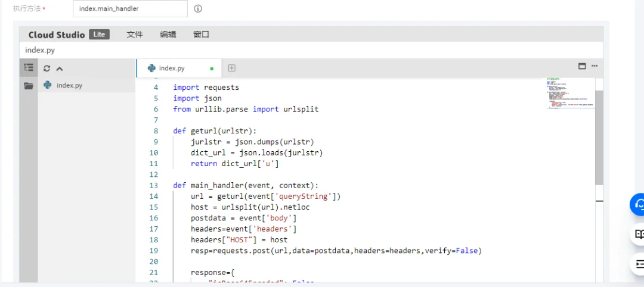Refresh the file explorer
The width and height of the screenshot is (644, 287).
click(47, 68)
